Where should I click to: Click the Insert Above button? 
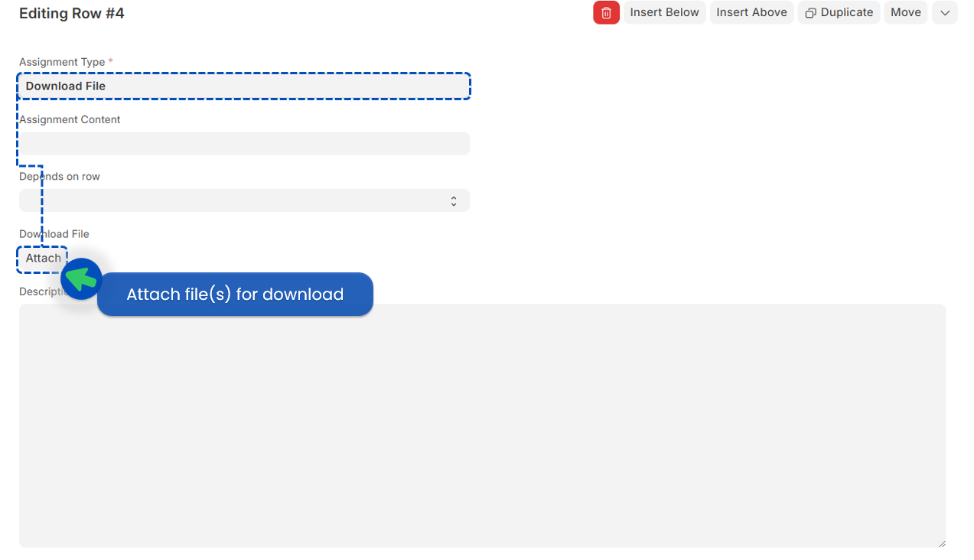point(751,12)
